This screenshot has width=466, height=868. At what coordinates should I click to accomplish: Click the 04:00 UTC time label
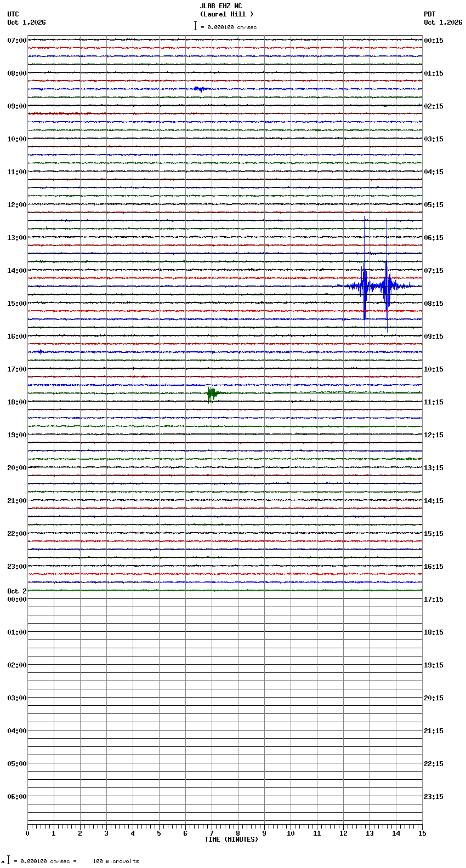point(17,731)
